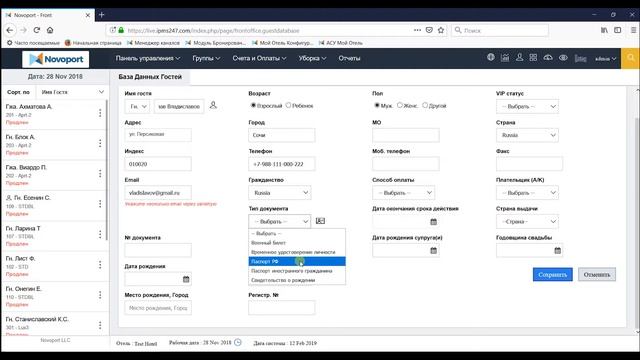Image resolution: width=640 pixels, height=360 pixels.
Task: Click the guest profile icon next to name
Action: (x=213, y=105)
